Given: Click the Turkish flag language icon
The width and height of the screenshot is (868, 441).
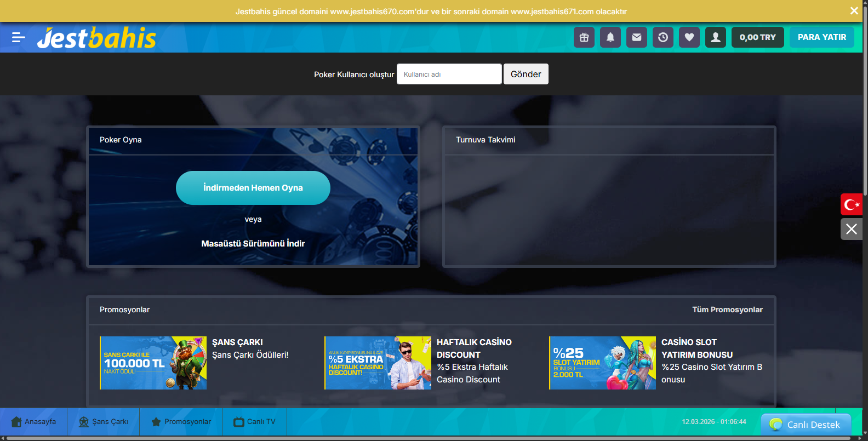Looking at the screenshot, I should click(852, 204).
